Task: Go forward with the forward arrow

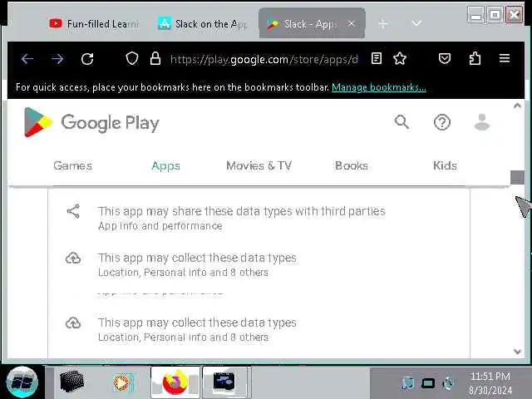Action: 57,59
